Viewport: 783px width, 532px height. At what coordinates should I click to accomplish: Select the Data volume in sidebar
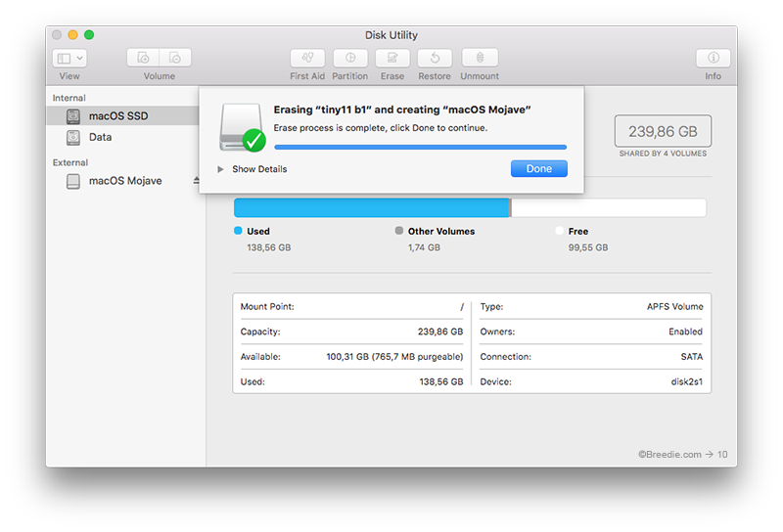pyautogui.click(x=122, y=137)
